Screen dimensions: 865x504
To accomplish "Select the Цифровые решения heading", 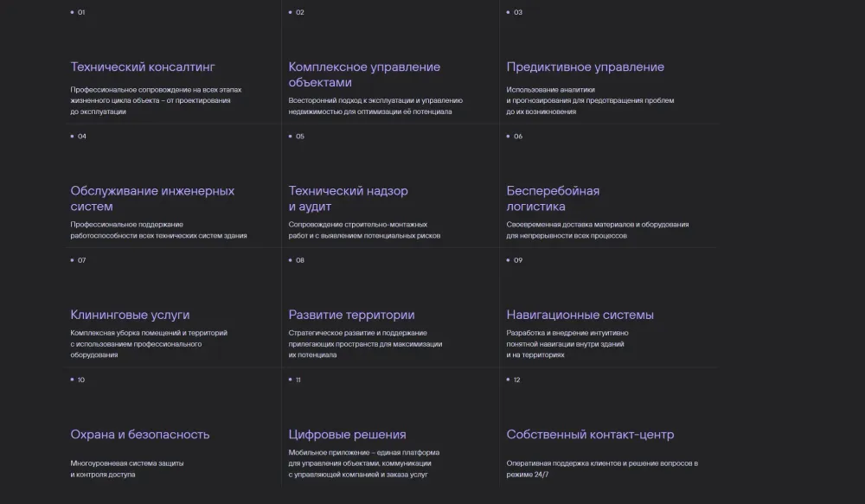I will click(x=347, y=434).
